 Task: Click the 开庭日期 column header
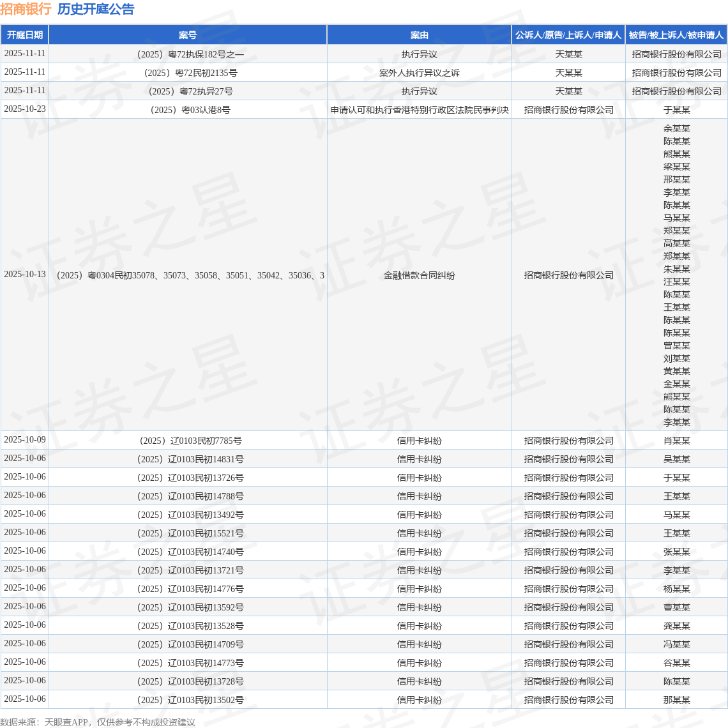[x=25, y=35]
